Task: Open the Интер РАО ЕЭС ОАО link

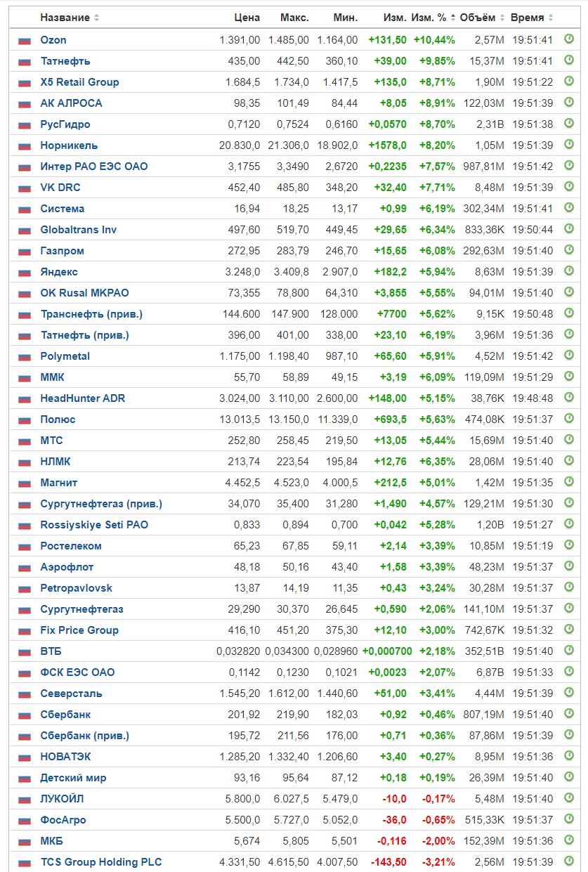Action: 94,167
